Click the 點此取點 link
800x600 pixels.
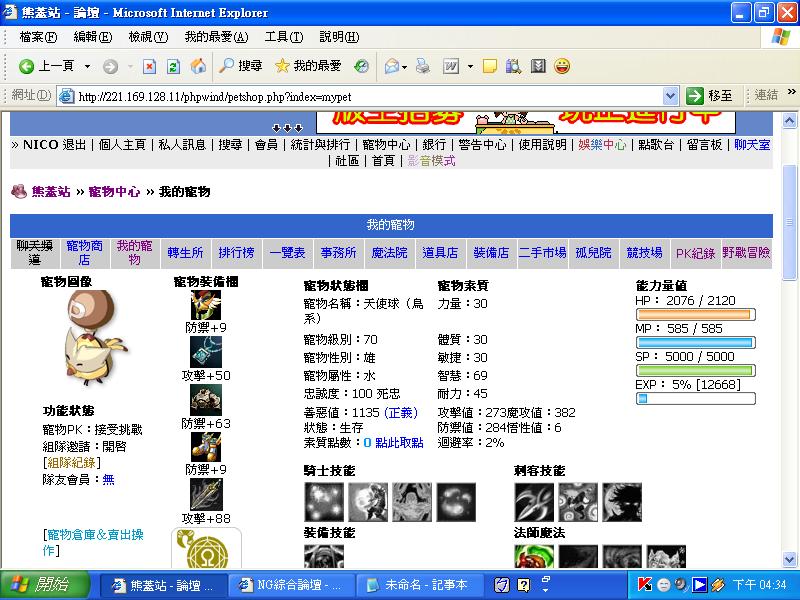[399, 442]
